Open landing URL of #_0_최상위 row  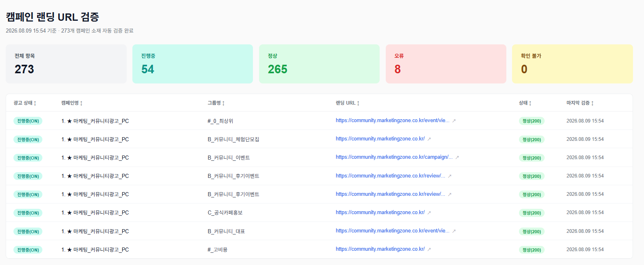(x=393, y=120)
